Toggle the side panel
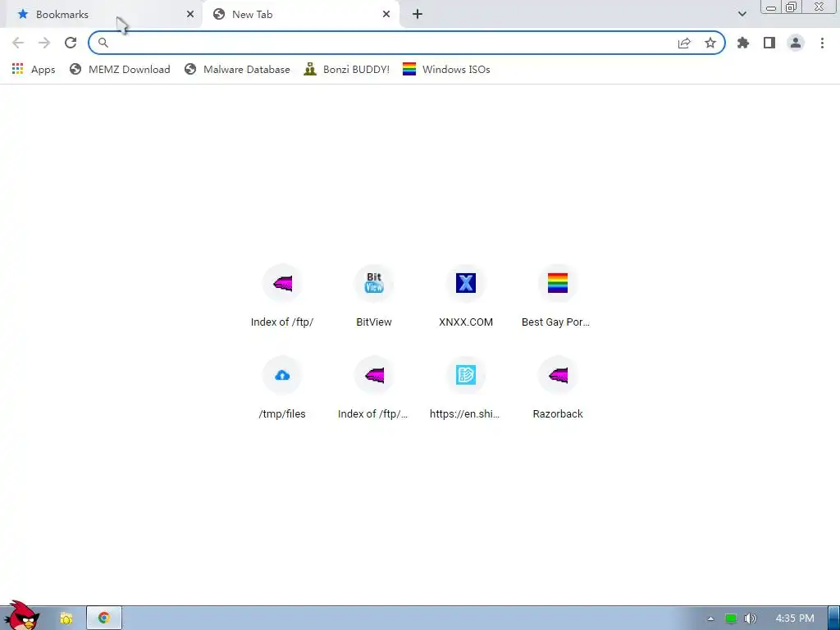Viewport: 840px width, 630px height. point(769,43)
